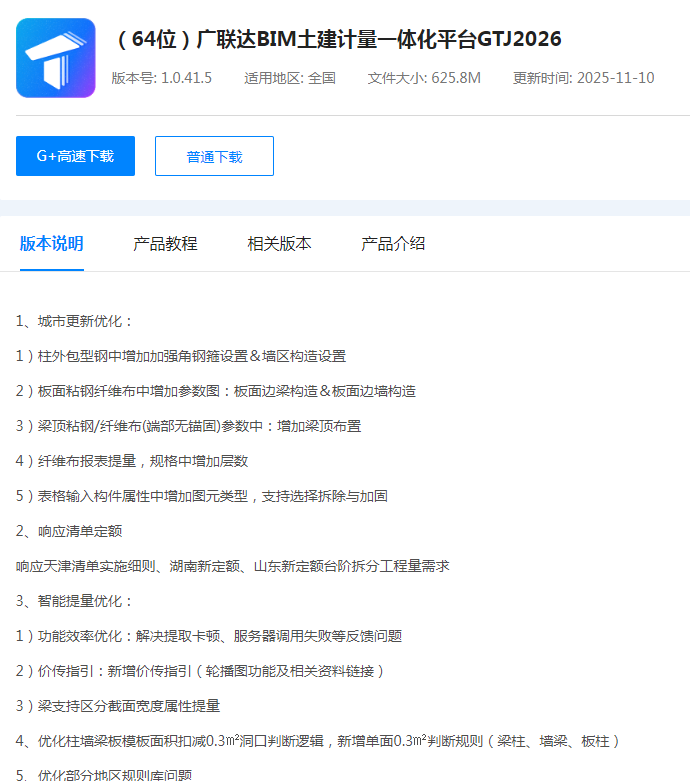This screenshot has height=781, width=690.
Task: Click the line 5、优化部分地区规则库问题
Action: [104, 775]
